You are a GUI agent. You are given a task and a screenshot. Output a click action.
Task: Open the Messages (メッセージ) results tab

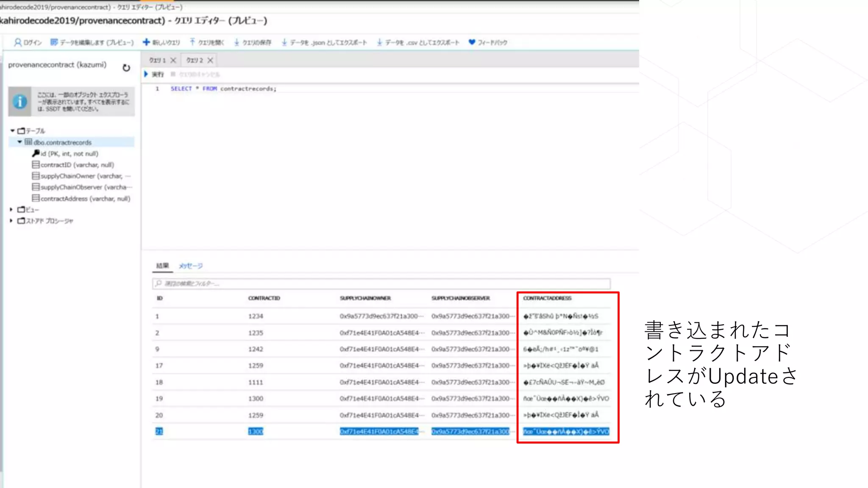(x=191, y=266)
